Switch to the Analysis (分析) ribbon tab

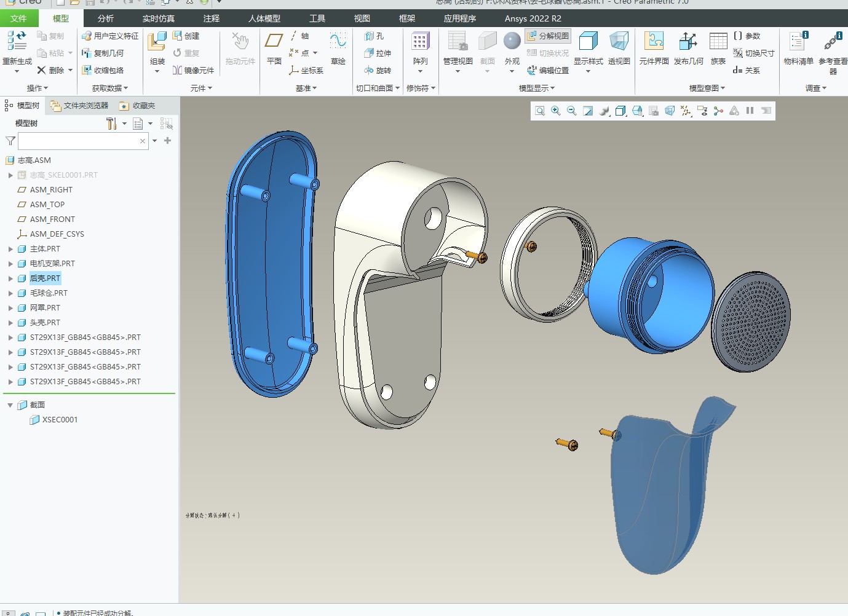click(106, 18)
